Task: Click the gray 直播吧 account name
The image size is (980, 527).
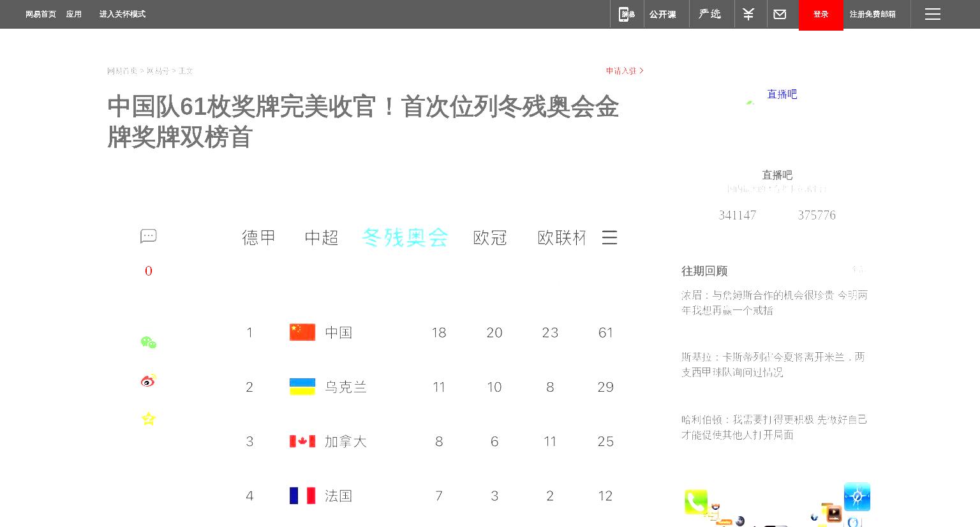Action: click(x=777, y=175)
